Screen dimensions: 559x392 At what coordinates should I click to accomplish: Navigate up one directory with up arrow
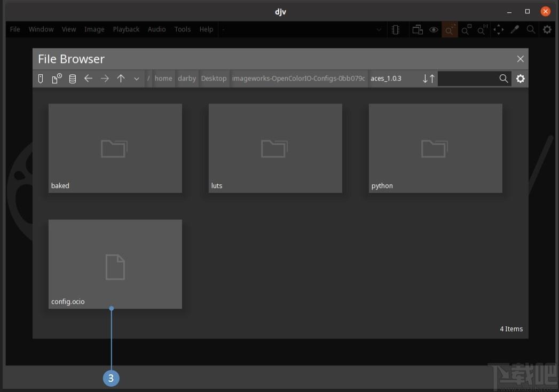click(x=121, y=79)
